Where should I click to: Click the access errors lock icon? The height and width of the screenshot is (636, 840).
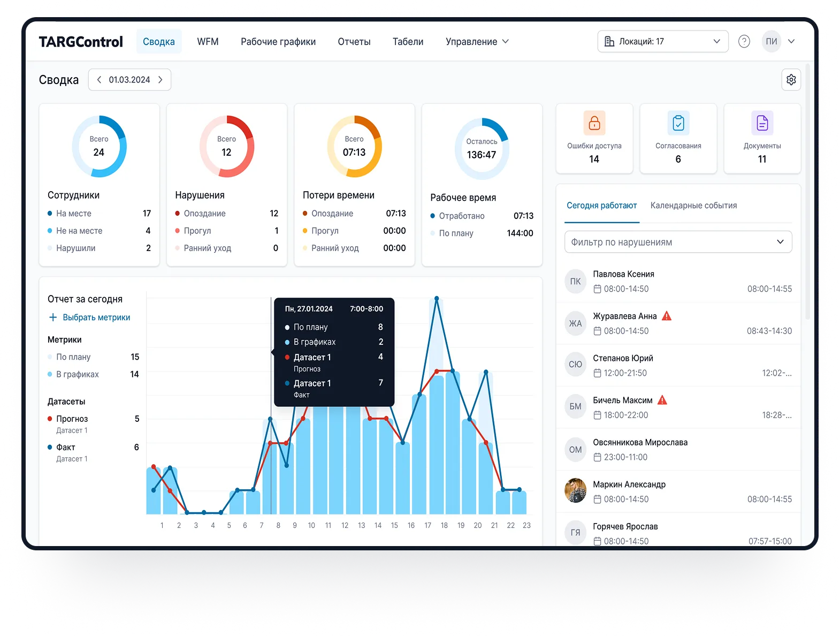tap(594, 123)
